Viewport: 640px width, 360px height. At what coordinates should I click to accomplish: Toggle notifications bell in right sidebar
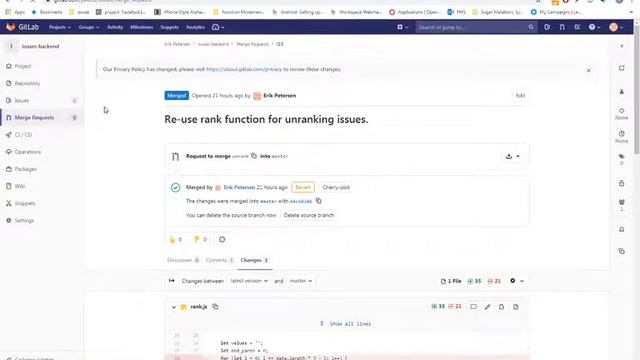tap(622, 229)
